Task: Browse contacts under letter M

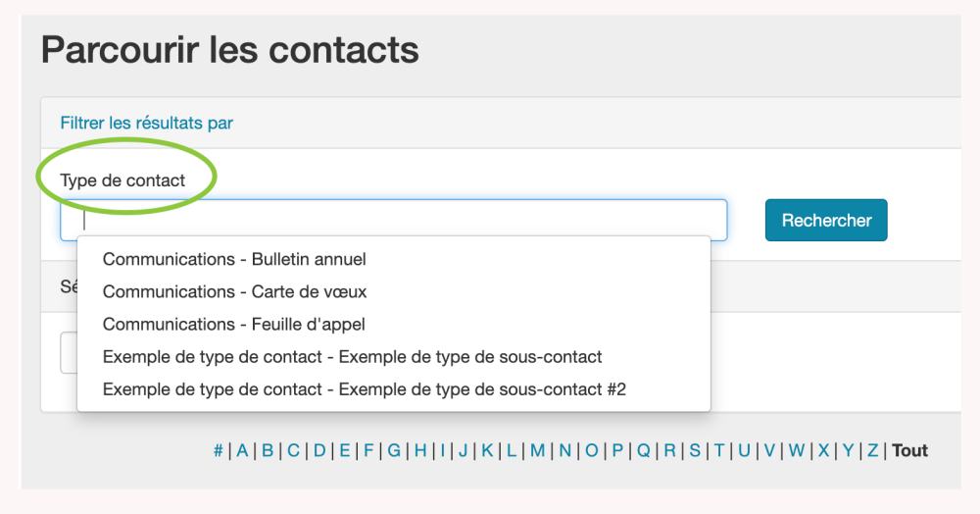Action: (538, 451)
